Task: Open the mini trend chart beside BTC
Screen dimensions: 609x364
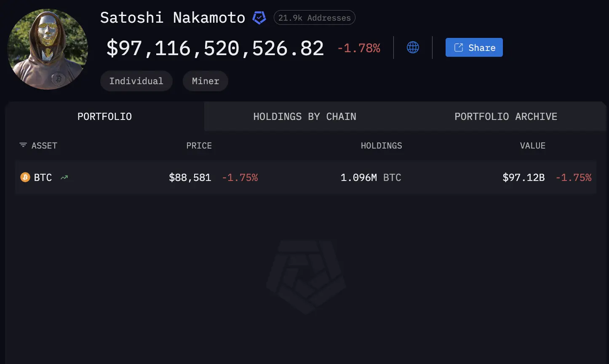Action: 64,177
